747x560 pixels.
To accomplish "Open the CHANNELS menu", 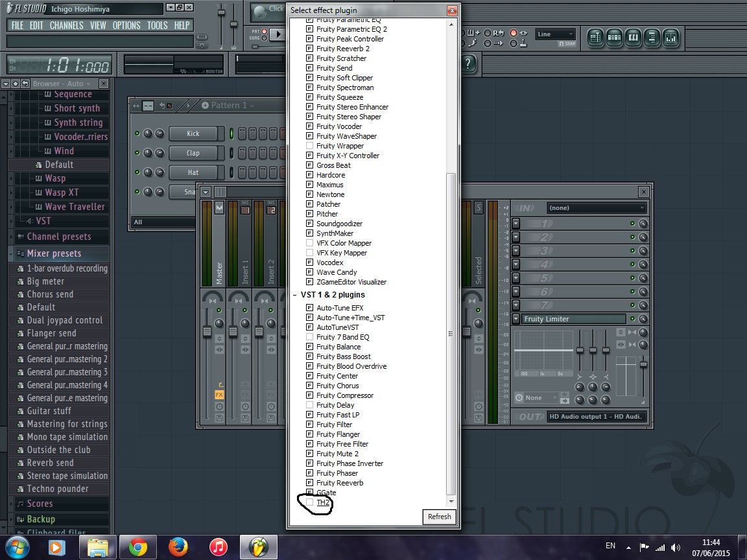I will 67,25.
